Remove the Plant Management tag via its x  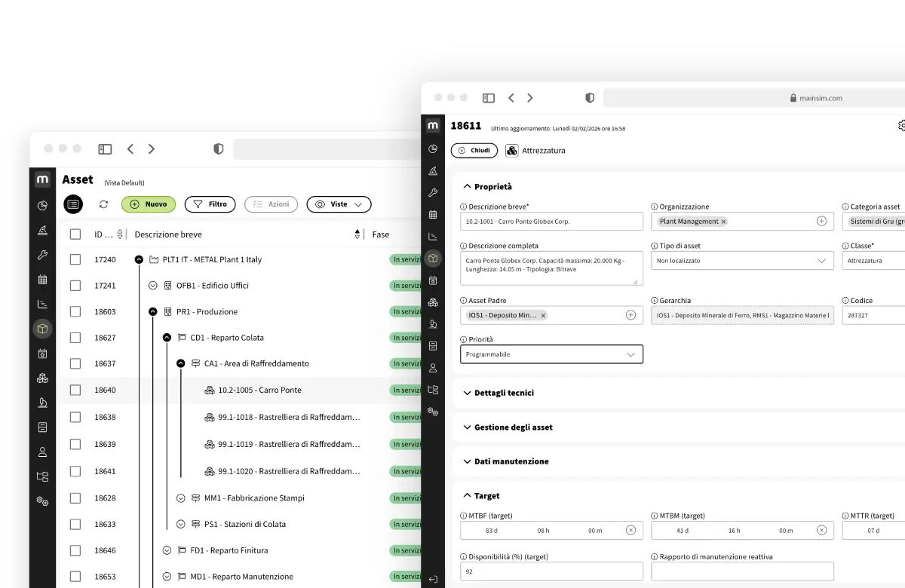723,222
